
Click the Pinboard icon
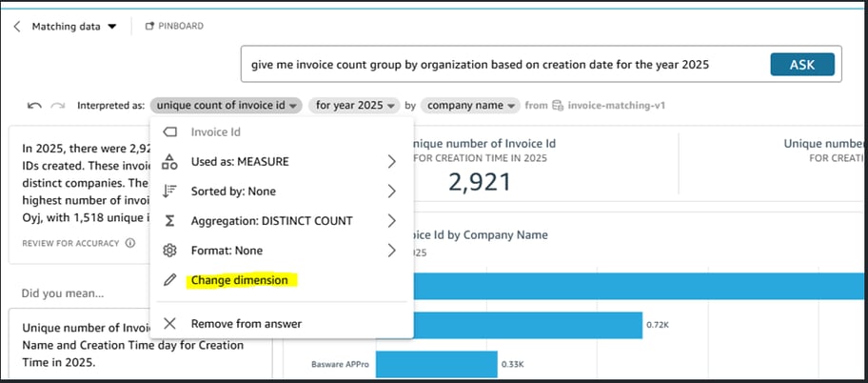(149, 27)
